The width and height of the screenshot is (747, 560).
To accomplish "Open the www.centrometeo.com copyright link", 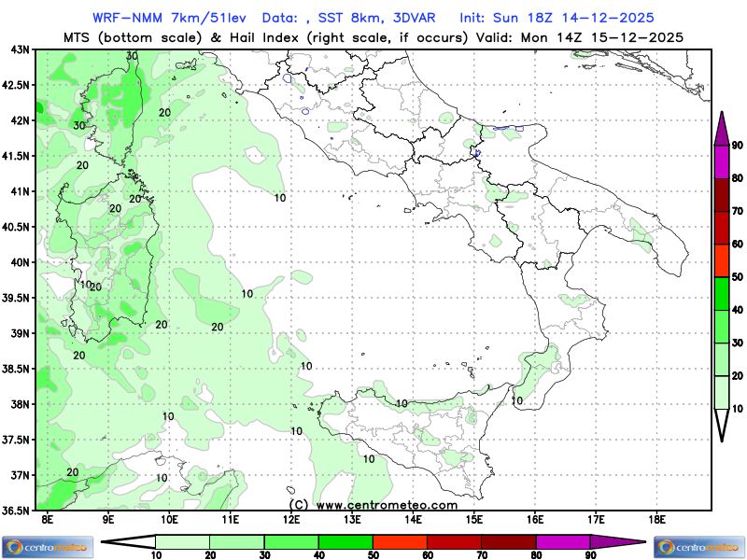I will click(373, 505).
